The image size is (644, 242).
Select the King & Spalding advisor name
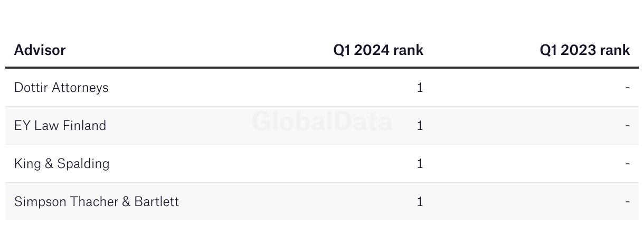click(x=62, y=163)
